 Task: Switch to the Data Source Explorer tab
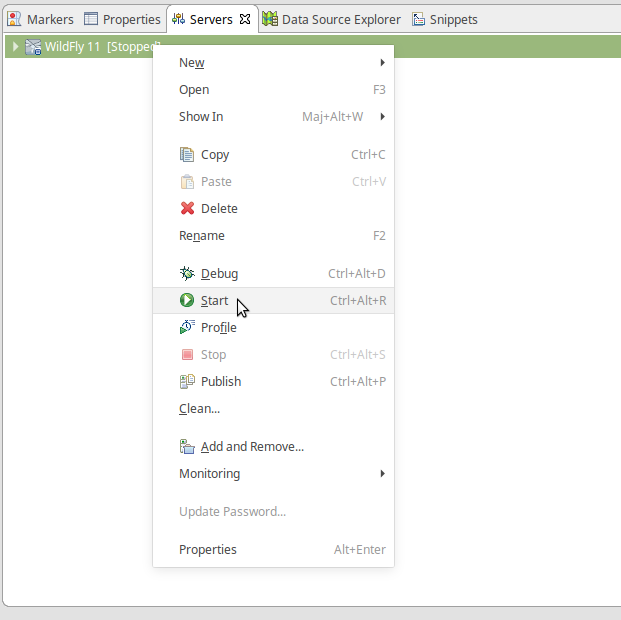coord(331,19)
